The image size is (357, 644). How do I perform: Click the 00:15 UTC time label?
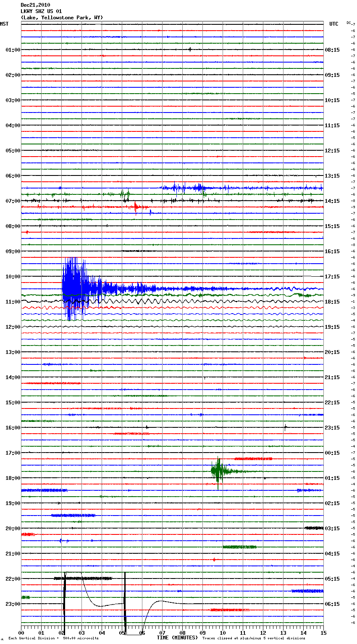pos(332,453)
